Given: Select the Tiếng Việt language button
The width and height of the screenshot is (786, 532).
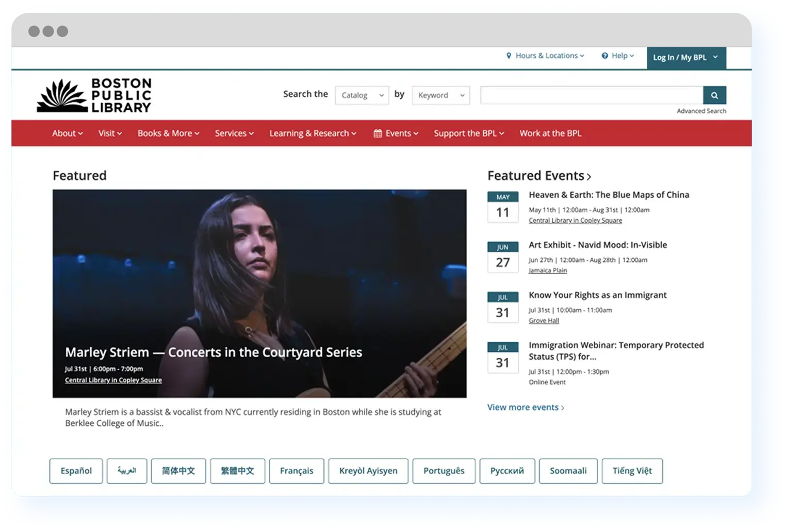Looking at the screenshot, I should (632, 471).
